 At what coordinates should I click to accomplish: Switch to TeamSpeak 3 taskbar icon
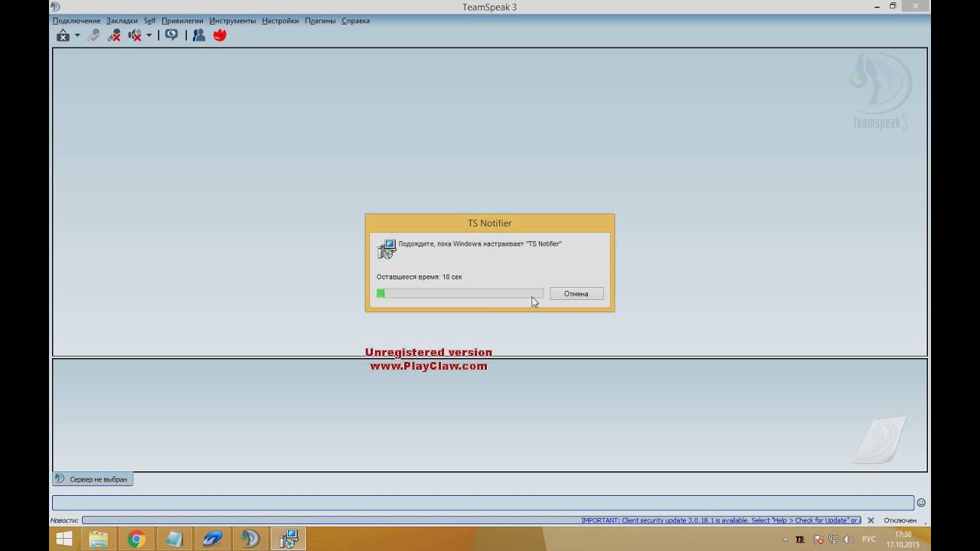pos(250,540)
